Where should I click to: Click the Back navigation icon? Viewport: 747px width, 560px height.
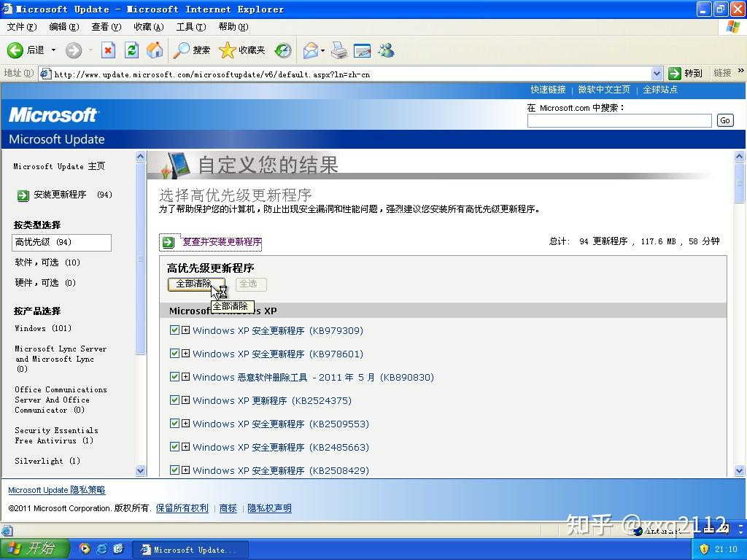coord(15,50)
